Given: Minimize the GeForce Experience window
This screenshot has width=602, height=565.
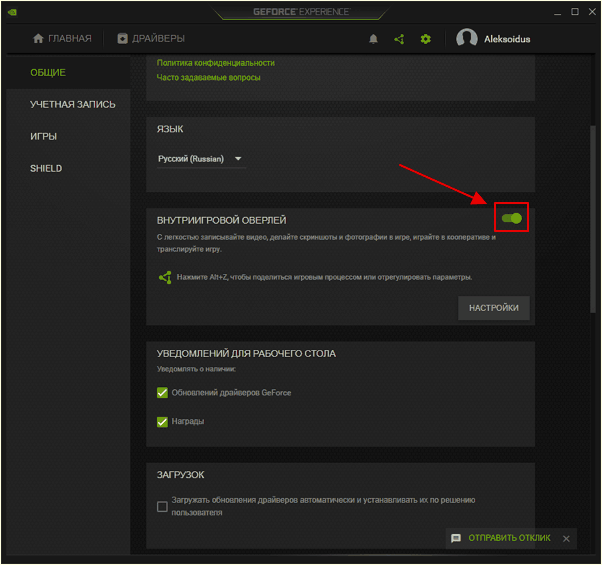Looking at the screenshot, I should click(557, 12).
